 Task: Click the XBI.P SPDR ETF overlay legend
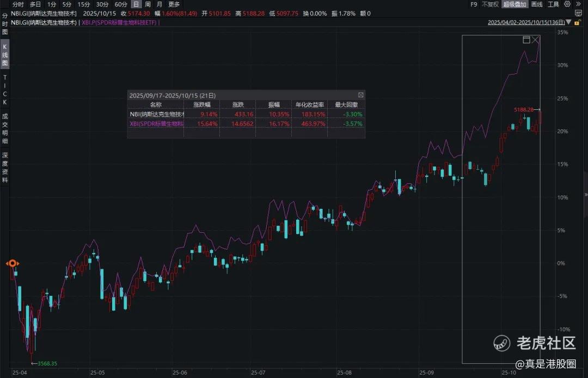(119, 22)
